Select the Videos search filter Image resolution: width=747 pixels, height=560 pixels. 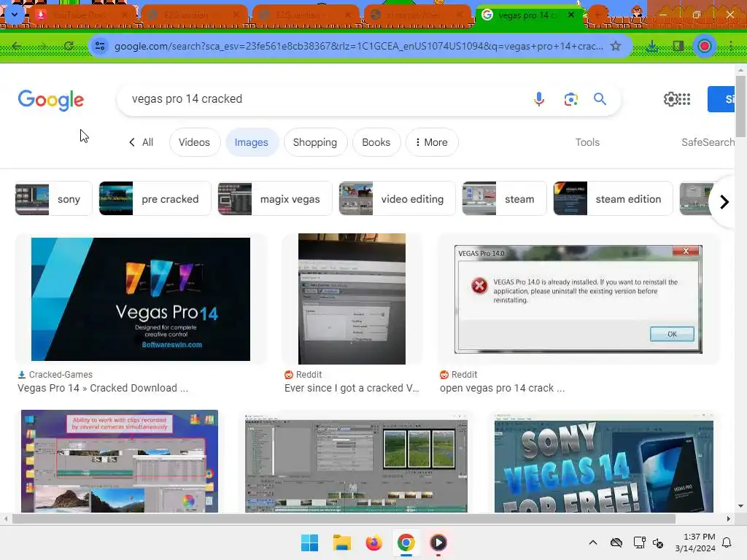click(194, 142)
